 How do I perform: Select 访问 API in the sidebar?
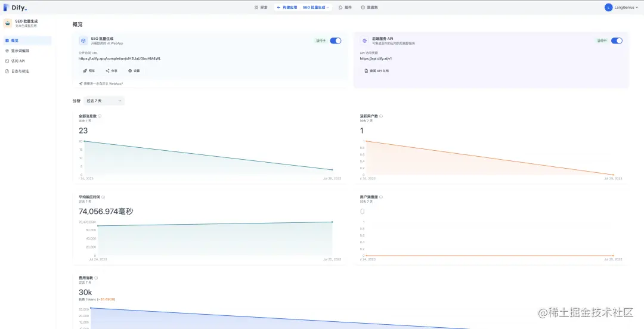[x=27, y=61]
